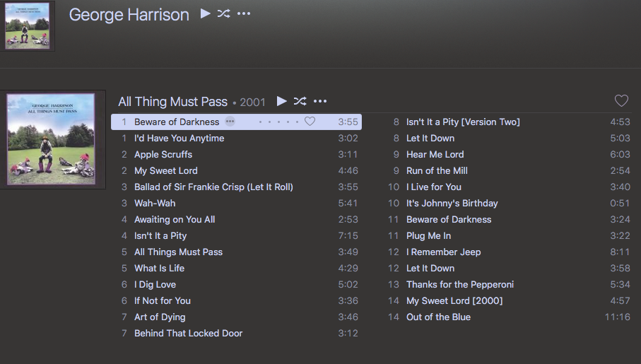The height and width of the screenshot is (364, 641).
Task: Select the track I Dig Love
Action: tap(236, 285)
